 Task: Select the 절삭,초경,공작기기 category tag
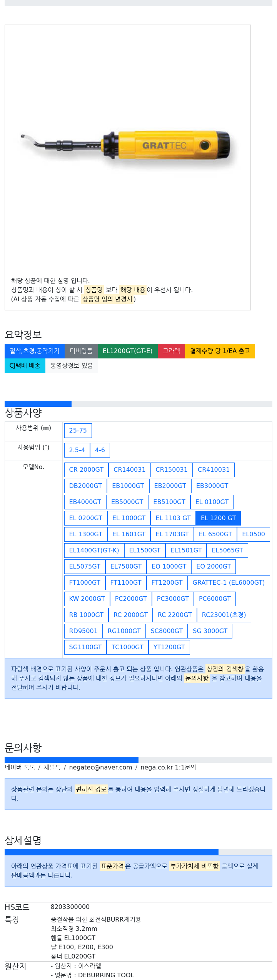pyautogui.click(x=35, y=351)
